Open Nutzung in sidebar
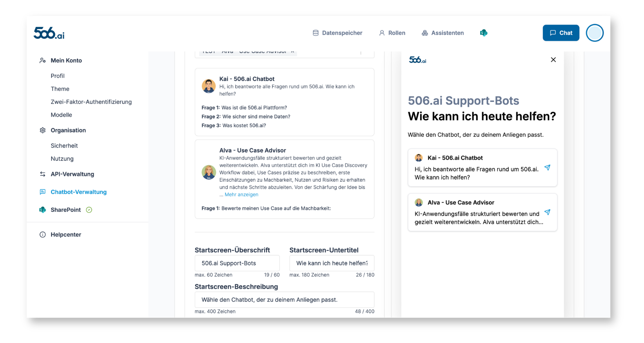The image size is (644, 343). click(x=62, y=159)
